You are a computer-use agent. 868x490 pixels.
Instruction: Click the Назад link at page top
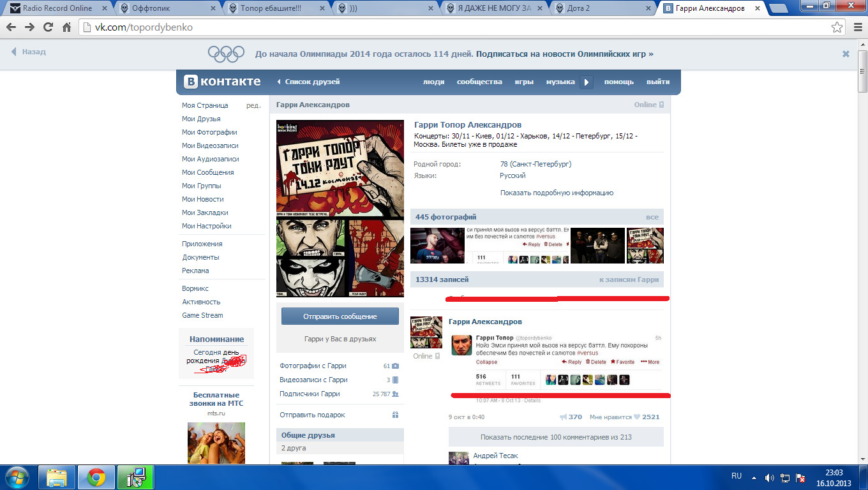pos(29,52)
